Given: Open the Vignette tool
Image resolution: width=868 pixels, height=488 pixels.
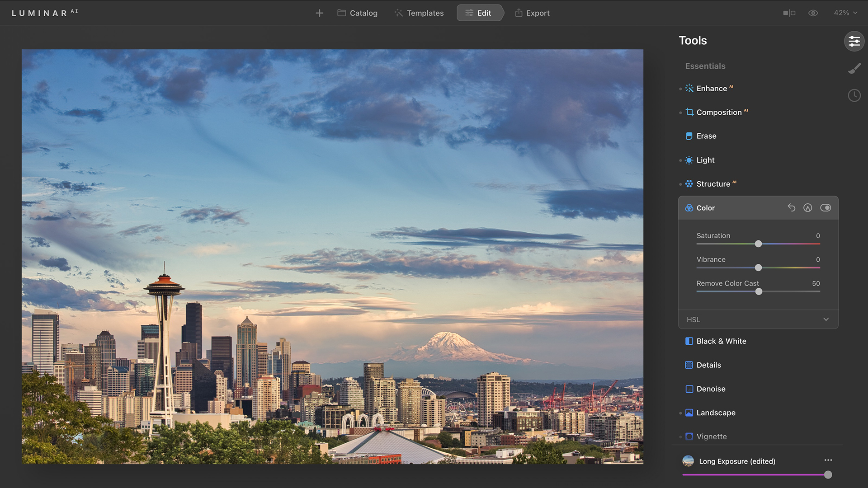Looking at the screenshot, I should pos(712,436).
